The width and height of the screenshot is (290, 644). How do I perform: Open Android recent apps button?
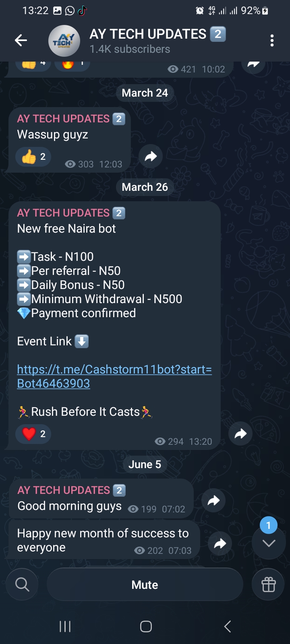[x=65, y=626]
